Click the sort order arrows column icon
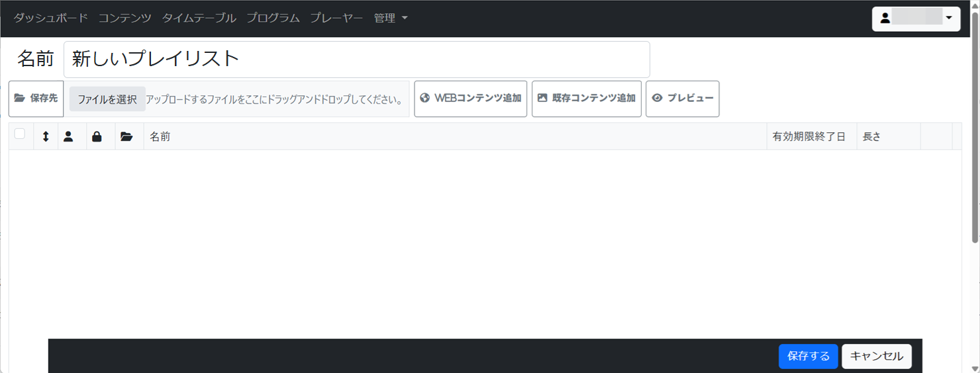 (x=46, y=137)
